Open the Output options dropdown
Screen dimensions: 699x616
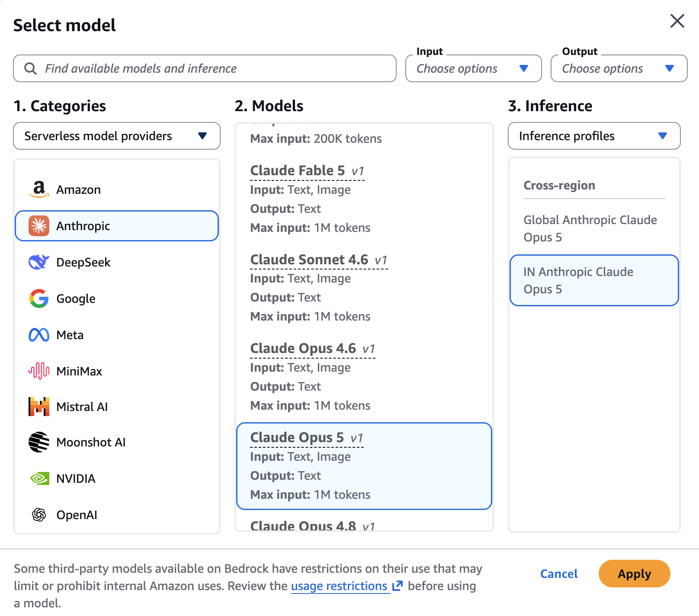tap(619, 68)
